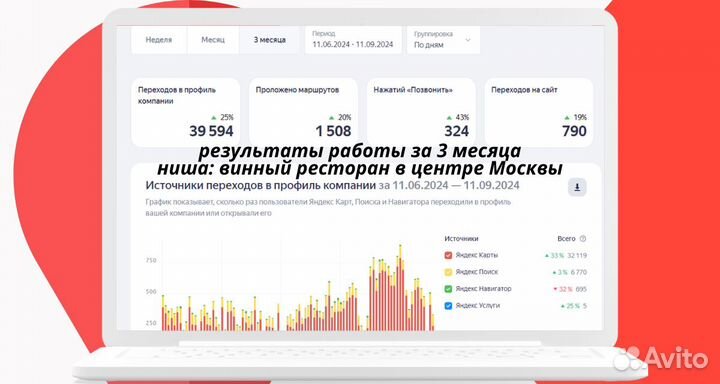The height and width of the screenshot is (384, 720).
Task: Toggle the Яндекс Навигатор source checkbox
Action: (x=448, y=289)
